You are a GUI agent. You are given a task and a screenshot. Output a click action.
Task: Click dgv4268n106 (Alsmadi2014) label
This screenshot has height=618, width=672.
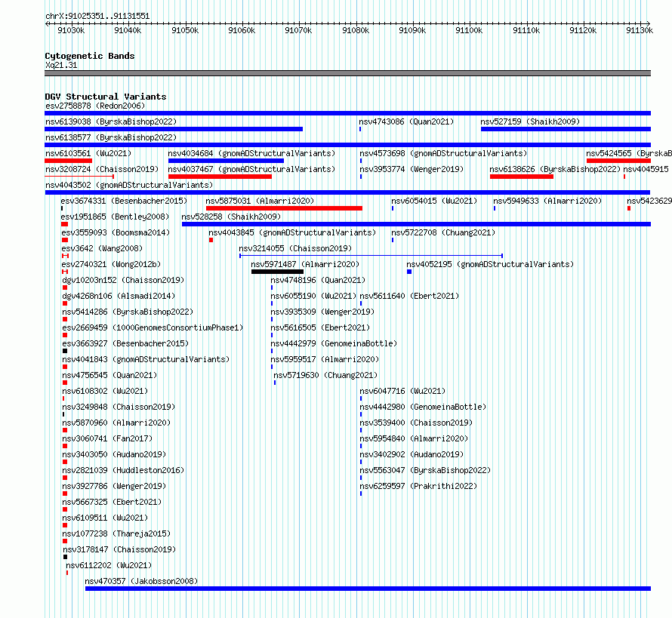click(119, 296)
